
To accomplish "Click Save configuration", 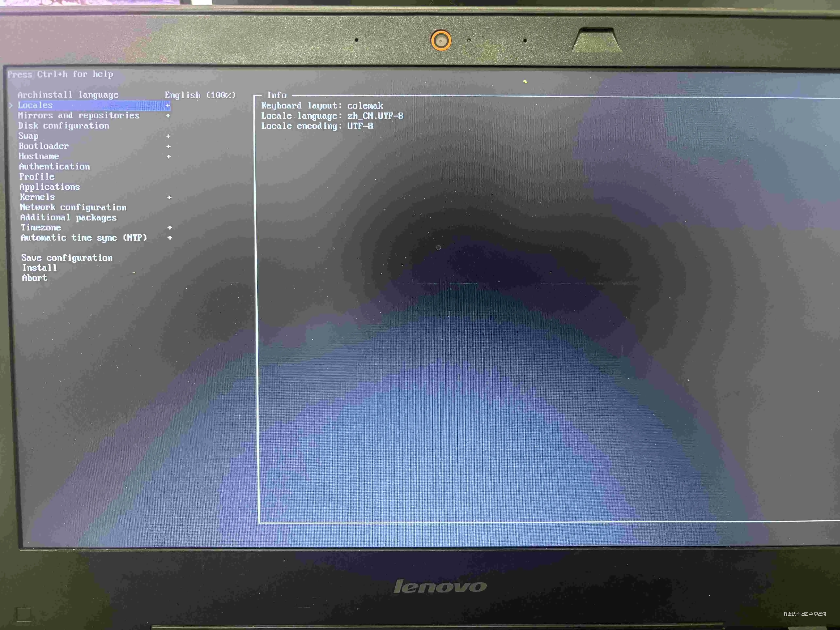I will tap(67, 258).
